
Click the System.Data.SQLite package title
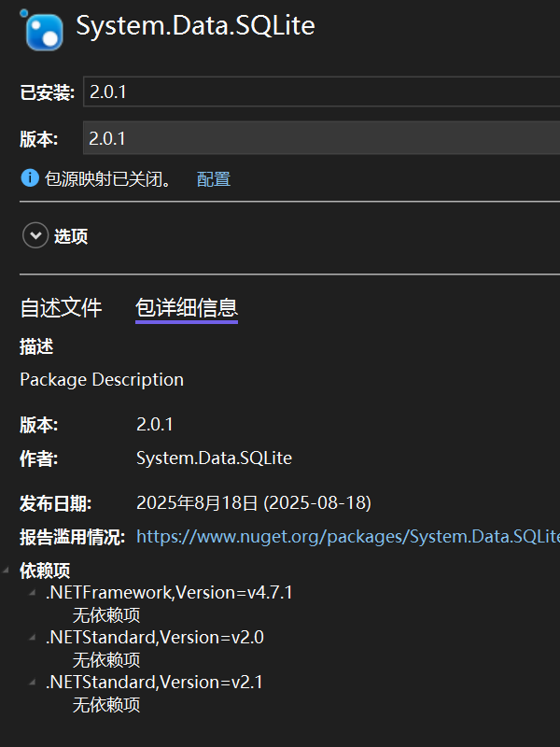click(196, 26)
